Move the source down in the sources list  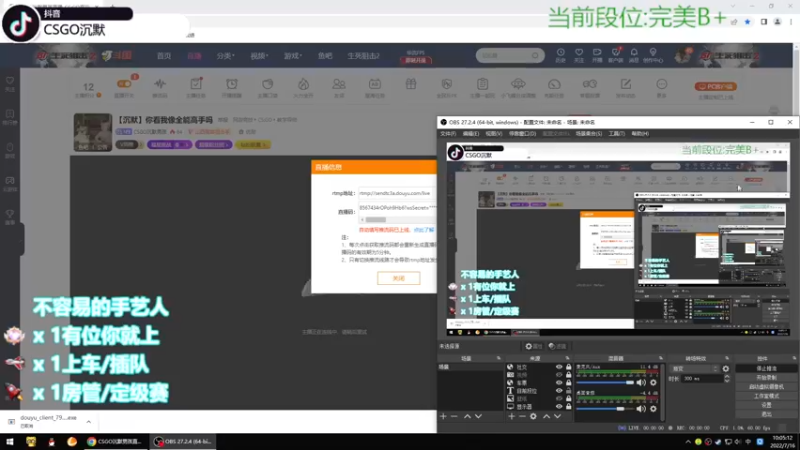pos(557,416)
